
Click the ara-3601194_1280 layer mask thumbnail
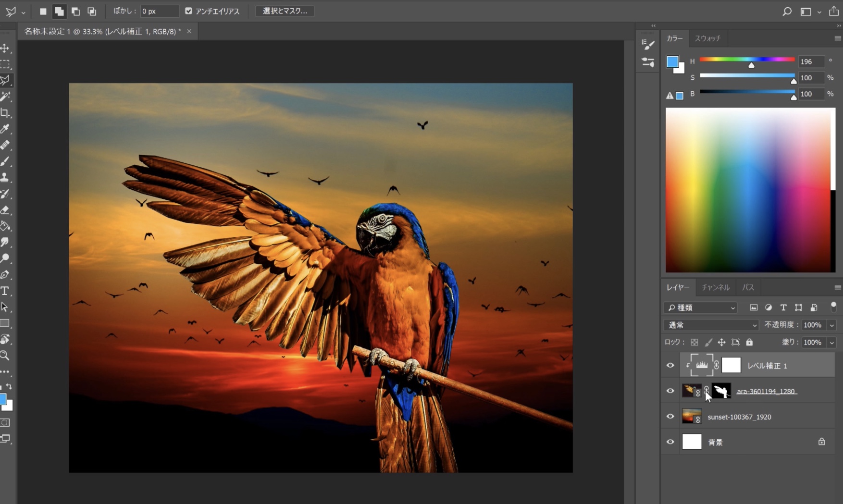[x=721, y=391]
